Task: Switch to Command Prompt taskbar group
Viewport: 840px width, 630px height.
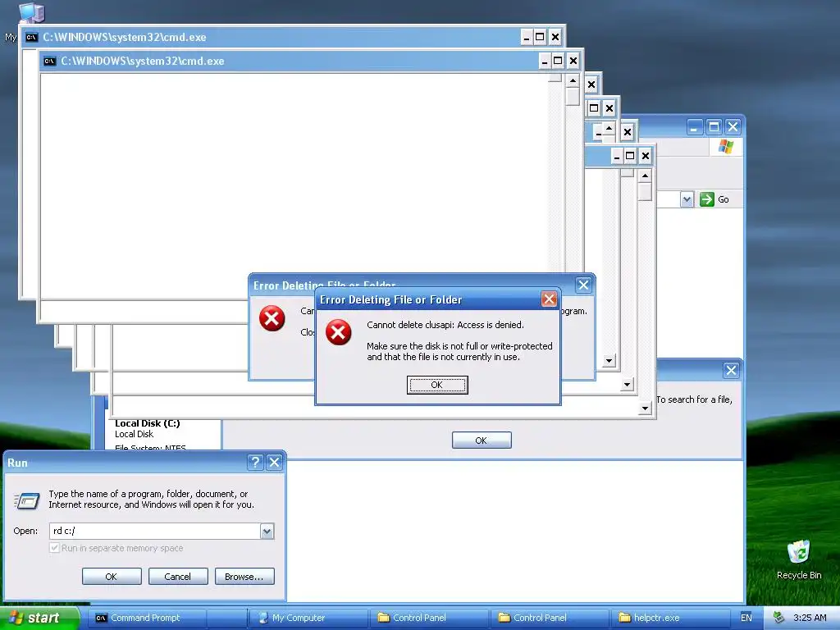Action: (x=144, y=618)
